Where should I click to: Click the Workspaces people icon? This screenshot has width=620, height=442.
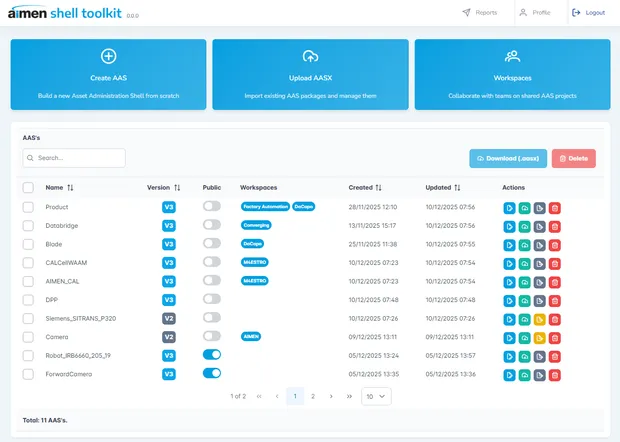[x=512, y=57]
